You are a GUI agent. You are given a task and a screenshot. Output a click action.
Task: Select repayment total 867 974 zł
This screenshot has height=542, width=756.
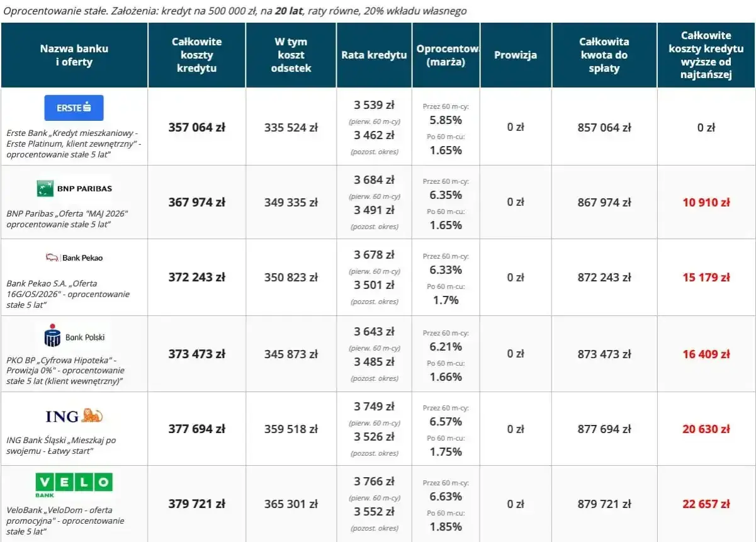(x=604, y=202)
